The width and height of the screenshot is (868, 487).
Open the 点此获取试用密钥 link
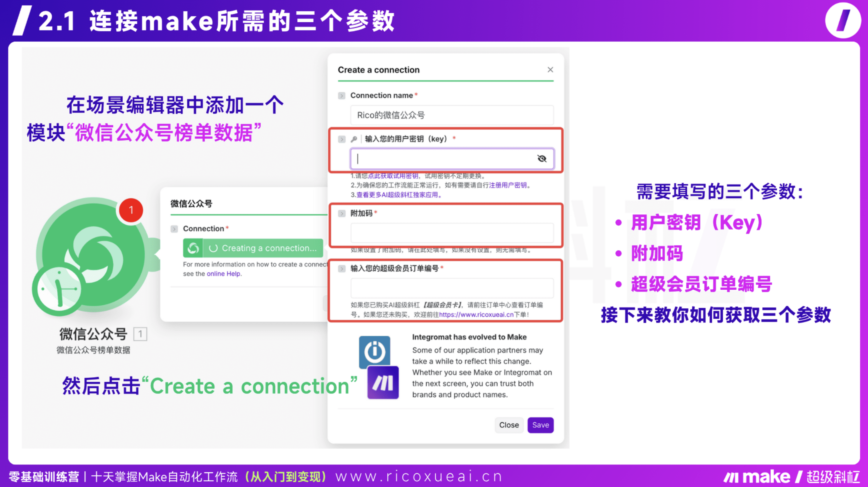point(393,176)
